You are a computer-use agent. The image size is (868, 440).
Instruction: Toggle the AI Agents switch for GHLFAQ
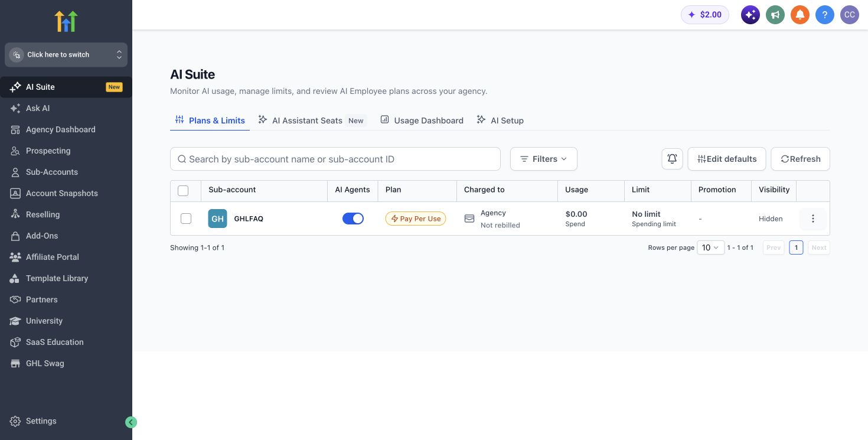pyautogui.click(x=353, y=219)
